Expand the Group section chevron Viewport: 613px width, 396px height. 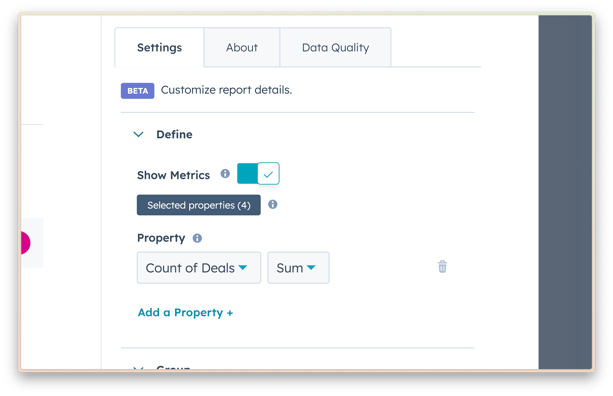138,368
